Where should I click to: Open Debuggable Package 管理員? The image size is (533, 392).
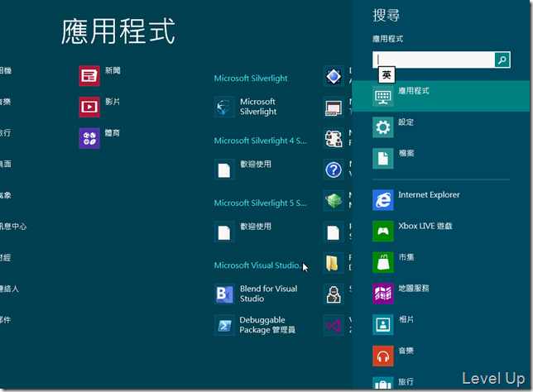click(x=224, y=325)
